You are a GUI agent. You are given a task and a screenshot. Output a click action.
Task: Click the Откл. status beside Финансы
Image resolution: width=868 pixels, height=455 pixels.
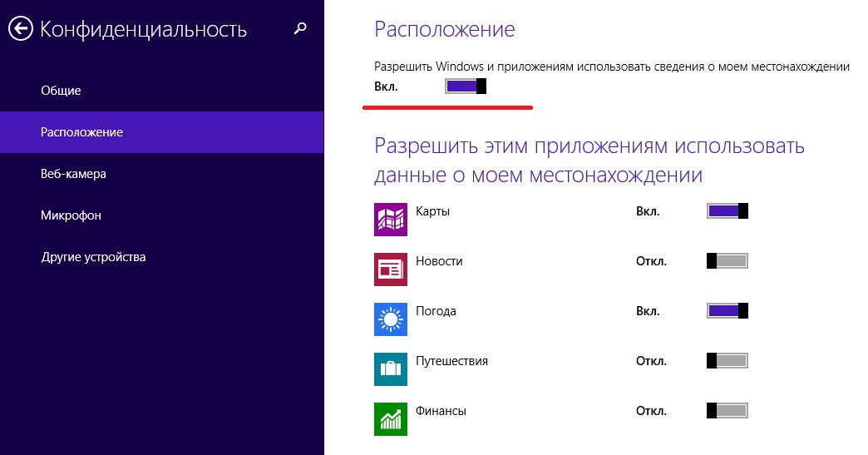[651, 411]
